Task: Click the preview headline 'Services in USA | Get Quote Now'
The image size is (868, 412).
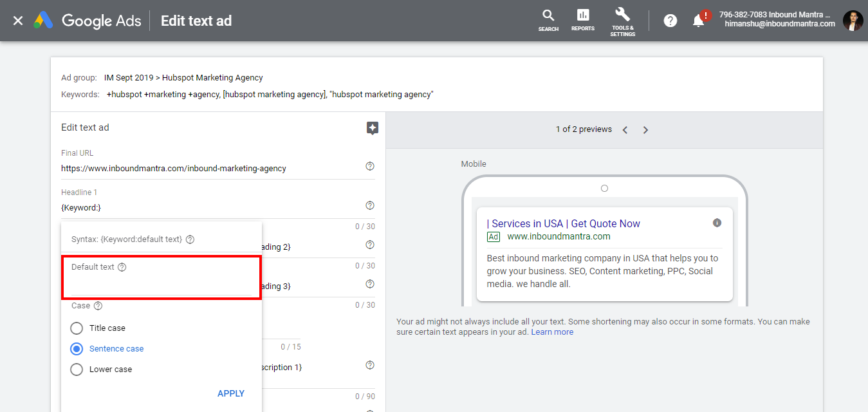Action: click(564, 224)
